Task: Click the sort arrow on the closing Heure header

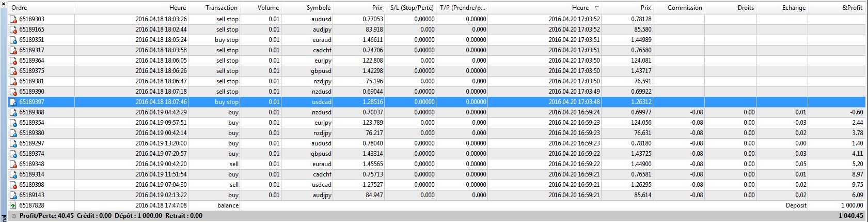Action: click(597, 8)
